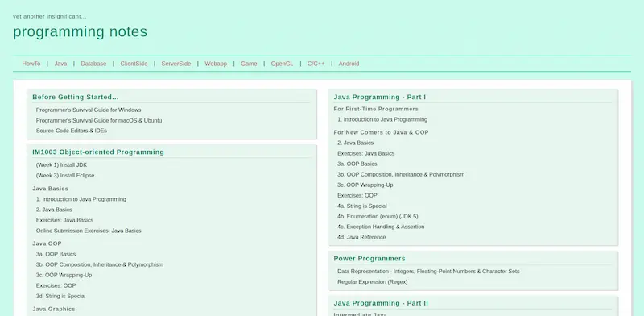Open '4d. Java Reference' link
Viewport: 644px width, 316px height.
click(x=361, y=238)
